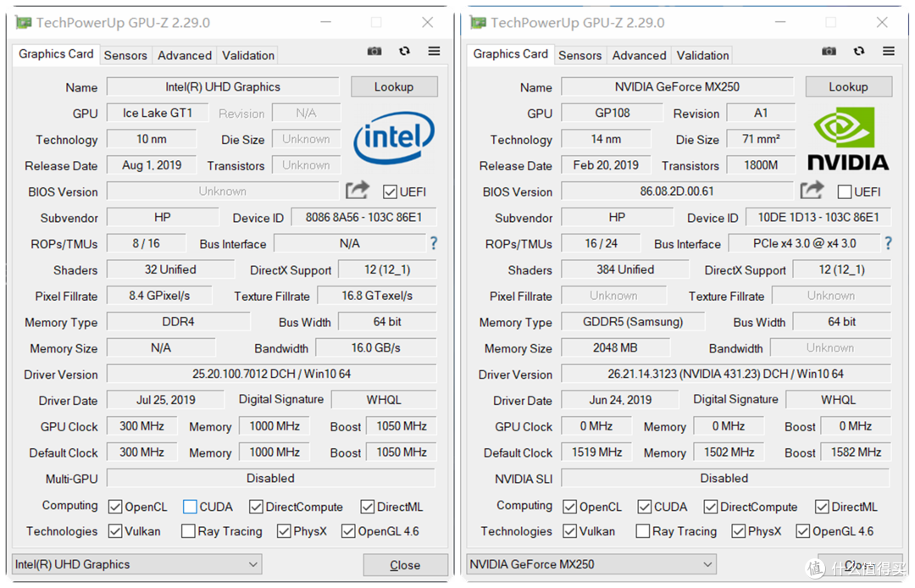Expand Intel(R) UHD Graphics GPU selector dropdown
Viewport: 915px width, 588px height.
coord(137,564)
